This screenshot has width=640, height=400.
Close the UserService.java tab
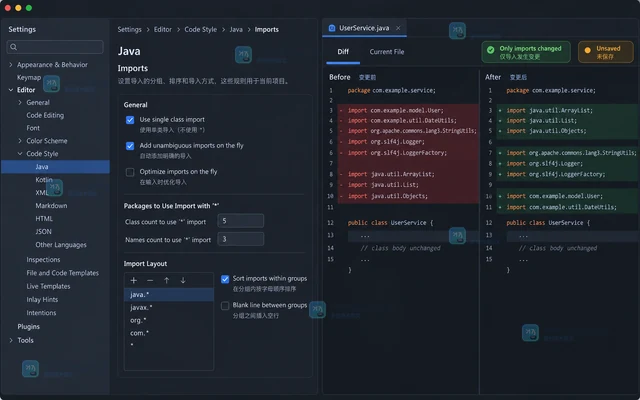398,28
